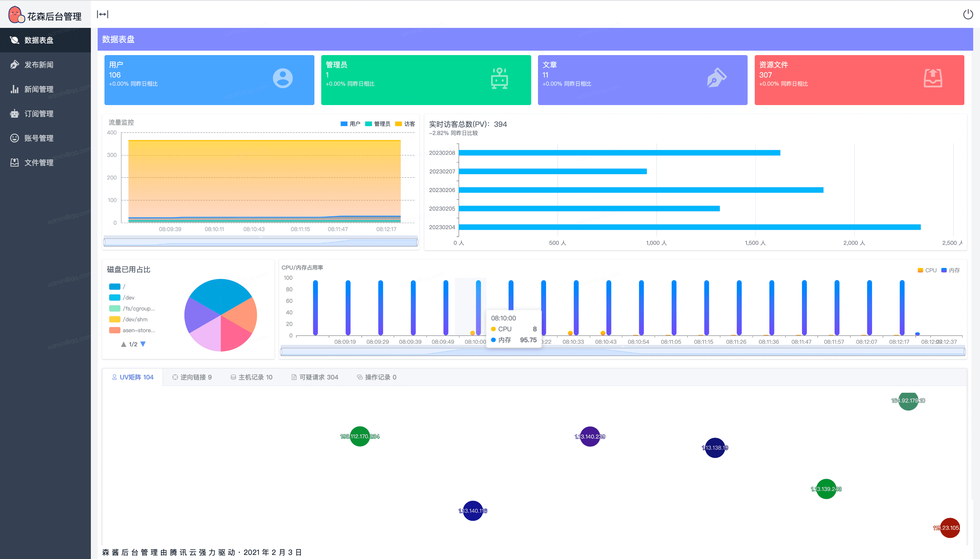Click the 08:10:00 memory bar
980x559 pixels.
click(x=478, y=308)
